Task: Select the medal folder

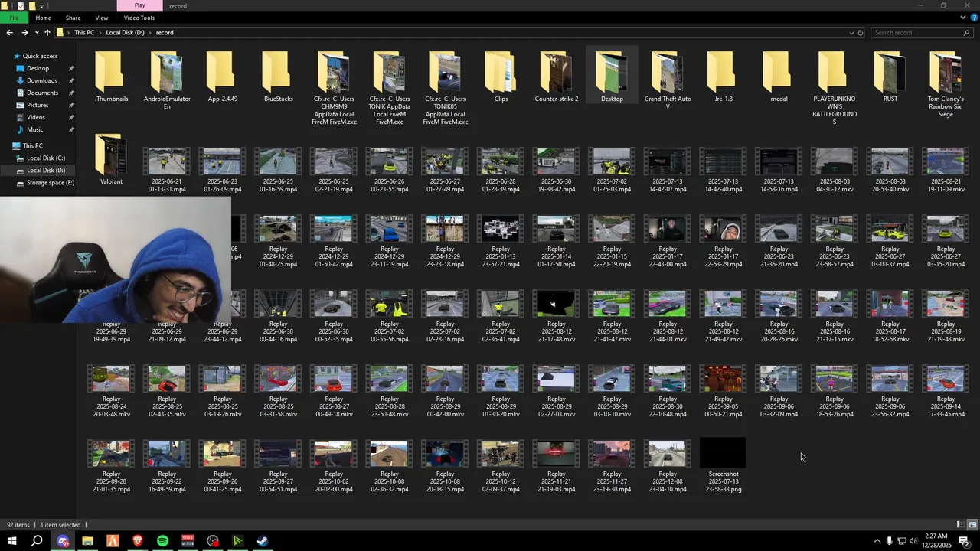Action: (x=779, y=77)
